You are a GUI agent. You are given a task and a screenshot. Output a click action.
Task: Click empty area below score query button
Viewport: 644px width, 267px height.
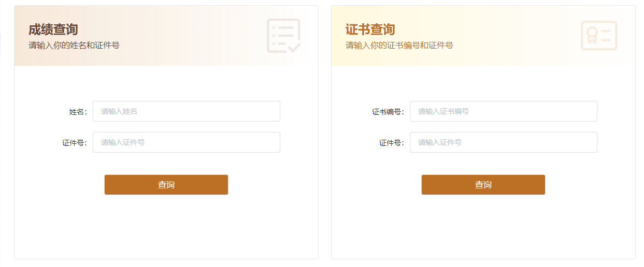(x=166, y=228)
